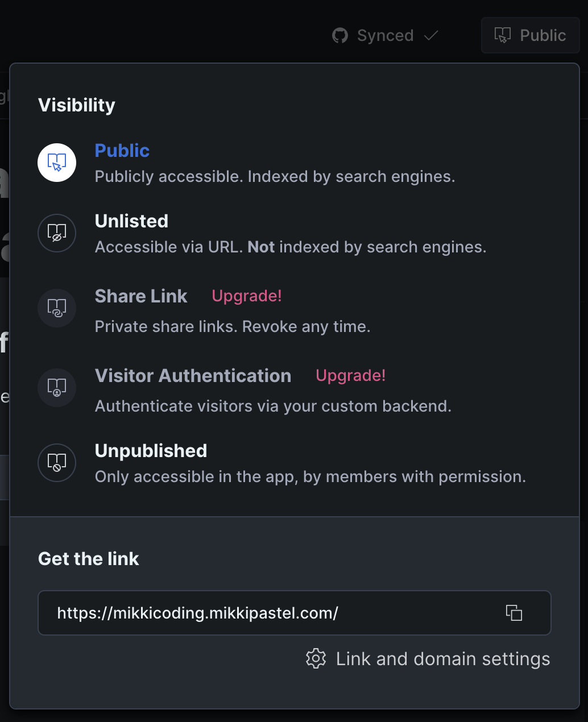Open Link and domain settings

pyautogui.click(x=443, y=659)
